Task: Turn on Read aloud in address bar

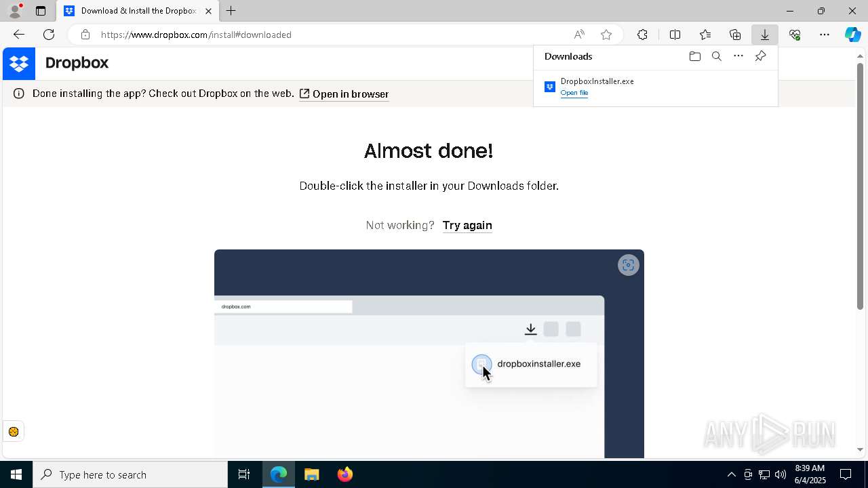Action: (579, 35)
